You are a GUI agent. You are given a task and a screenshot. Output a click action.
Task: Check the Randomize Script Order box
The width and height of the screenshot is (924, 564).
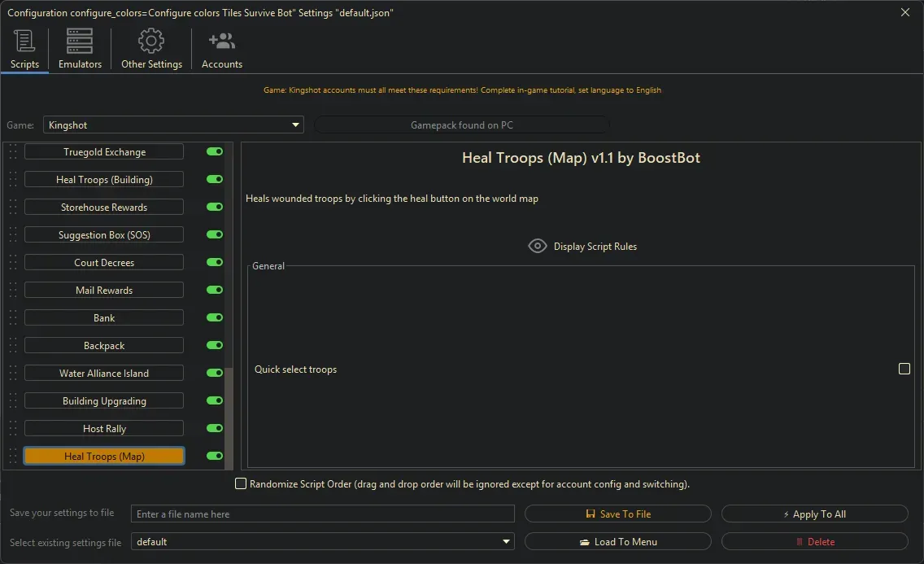click(x=241, y=483)
